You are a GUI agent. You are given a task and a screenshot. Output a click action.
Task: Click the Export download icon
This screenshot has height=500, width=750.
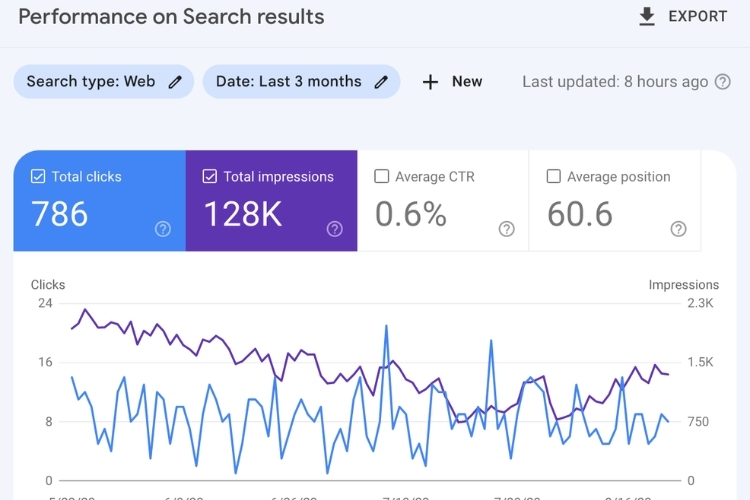647,17
